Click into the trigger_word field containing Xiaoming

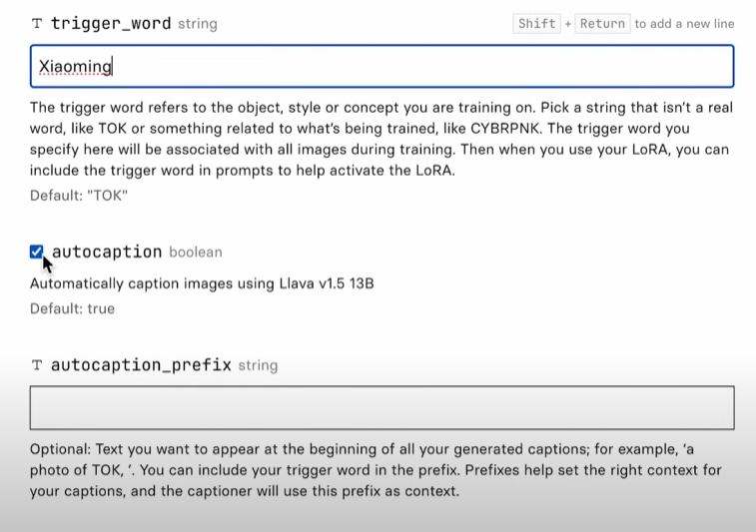pos(381,66)
